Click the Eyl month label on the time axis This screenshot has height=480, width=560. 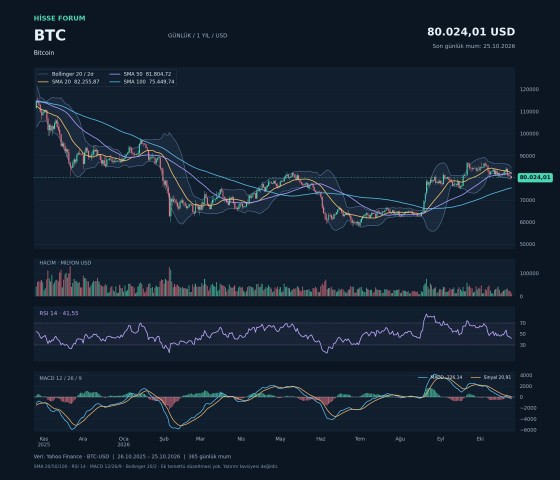click(x=441, y=439)
